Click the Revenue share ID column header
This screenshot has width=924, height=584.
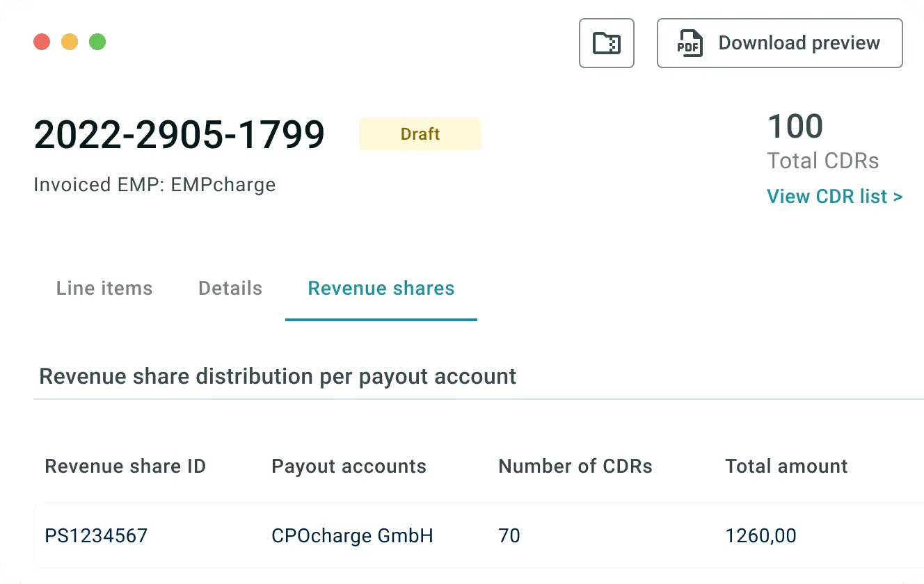[125, 466]
